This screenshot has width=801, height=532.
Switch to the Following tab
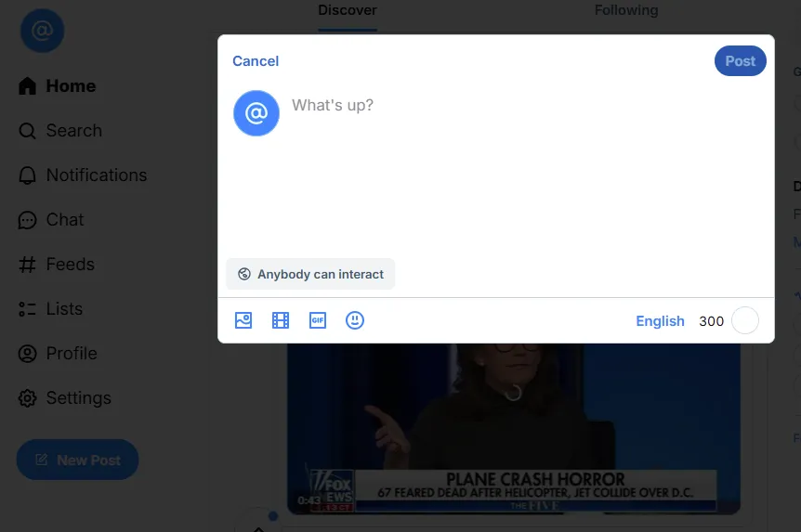(625, 10)
